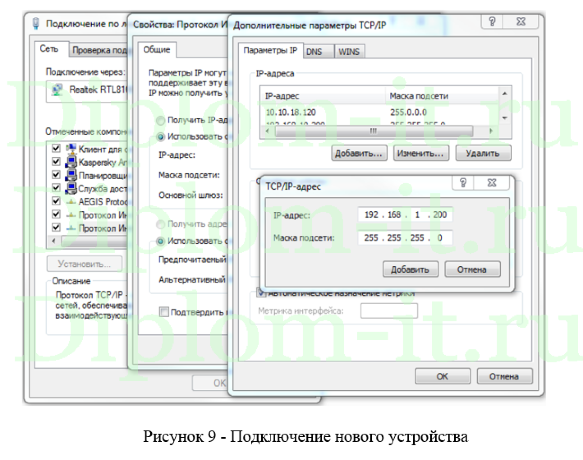Click the IP-адрес field showing 192.168.1.200

point(405,215)
